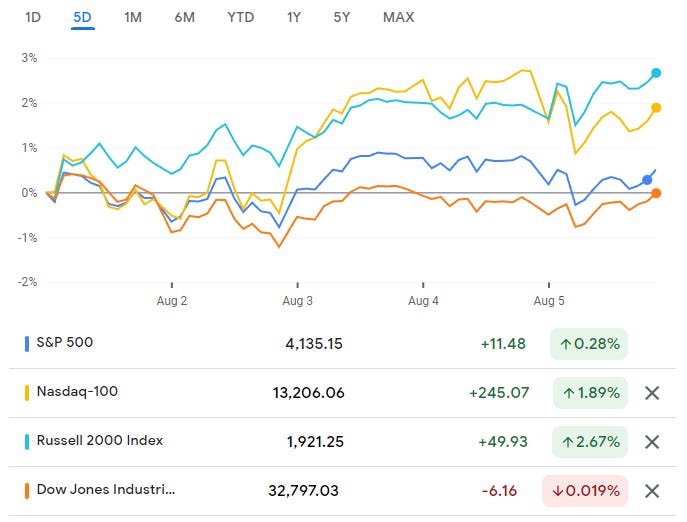
Task: Click the Nasdaq-100 value 13,206.06
Action: (308, 393)
